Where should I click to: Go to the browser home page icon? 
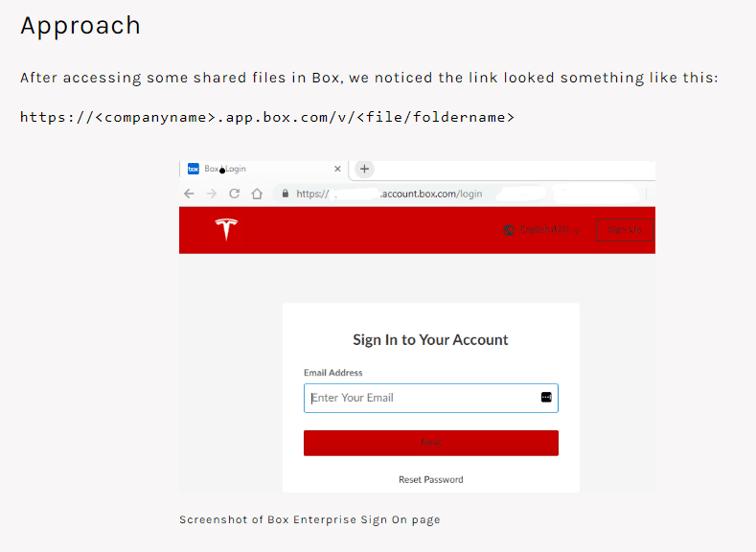click(257, 194)
